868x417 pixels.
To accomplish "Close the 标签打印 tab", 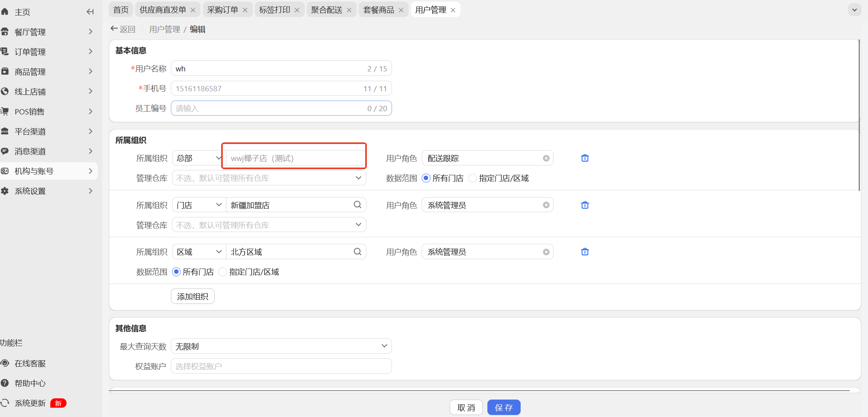I will (297, 10).
